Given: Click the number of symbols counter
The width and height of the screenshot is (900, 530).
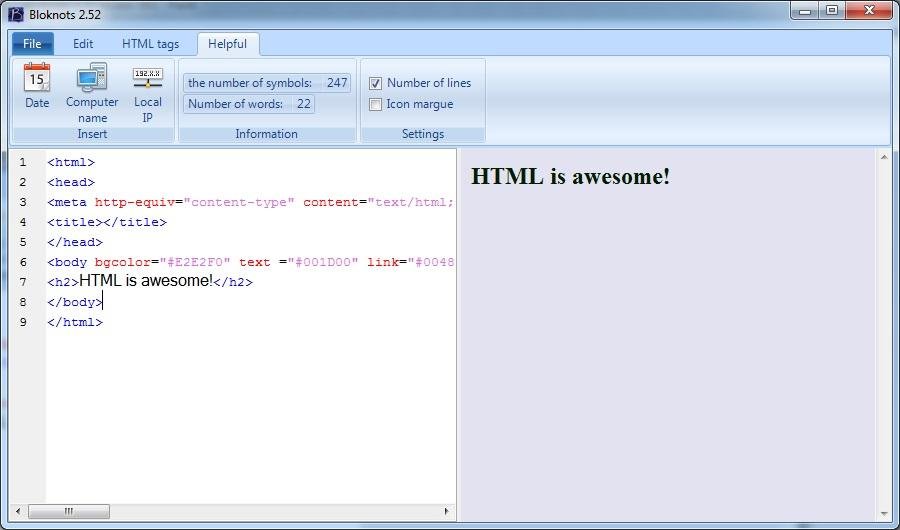Looking at the screenshot, I should click(267, 83).
